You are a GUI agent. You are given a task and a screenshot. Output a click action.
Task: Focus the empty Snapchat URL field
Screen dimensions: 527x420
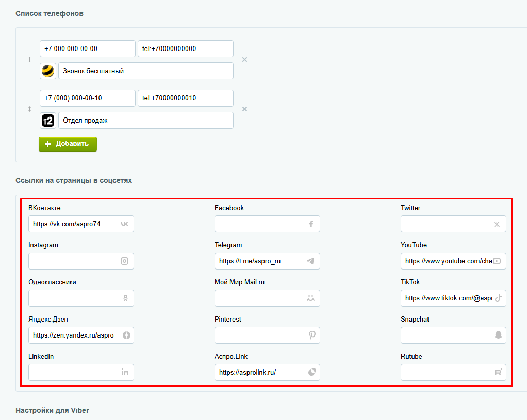coord(453,335)
